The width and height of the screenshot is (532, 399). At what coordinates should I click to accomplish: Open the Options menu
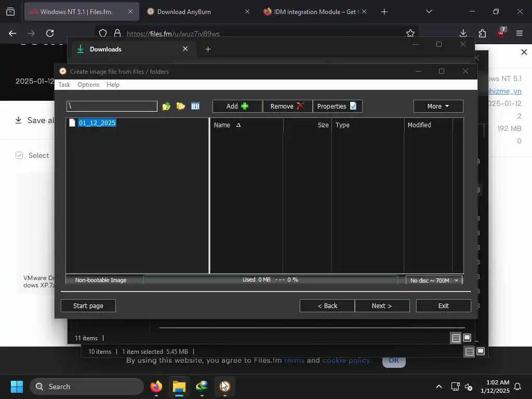88,85
